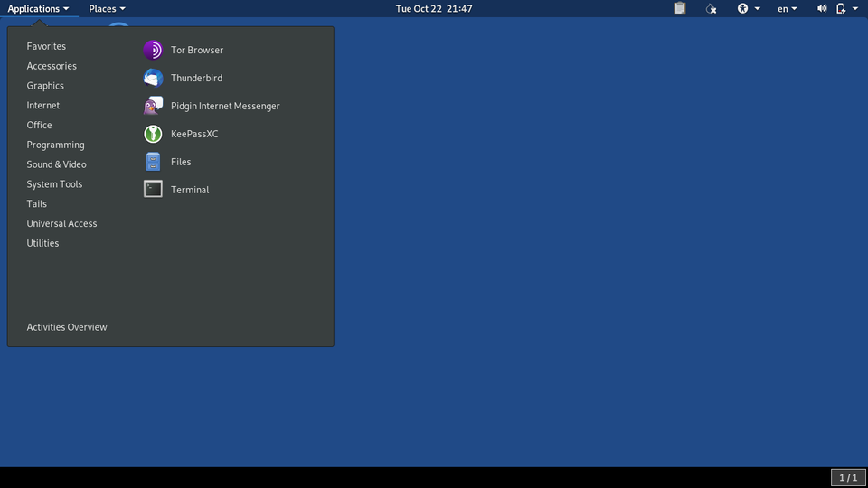The height and width of the screenshot is (488, 868).
Task: Open Activities Overview
Action: point(67,327)
